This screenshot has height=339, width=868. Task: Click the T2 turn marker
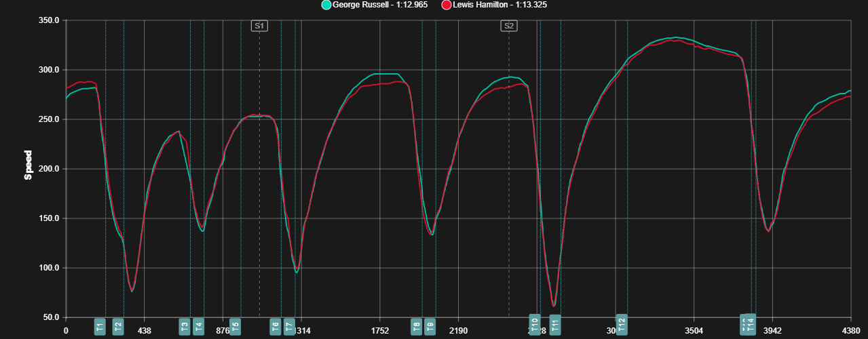tap(118, 326)
